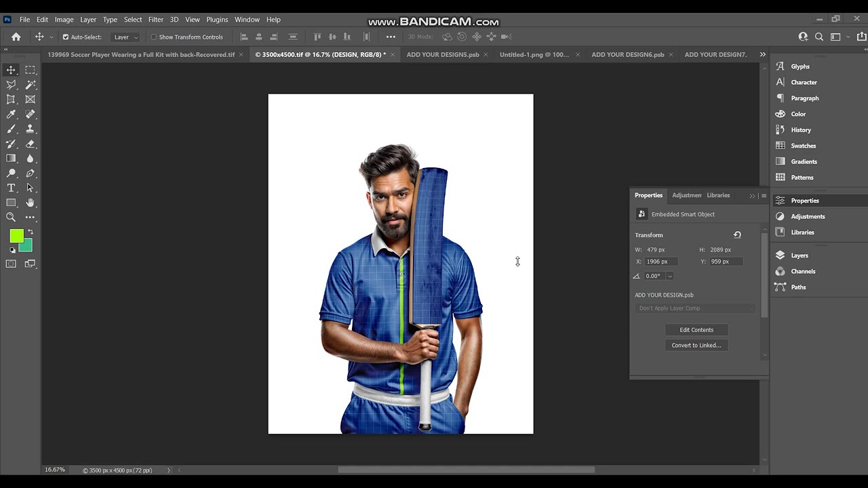Screen dimensions: 868x488
Task: Select the Polygonal Lasso tool
Action: (x=11, y=85)
